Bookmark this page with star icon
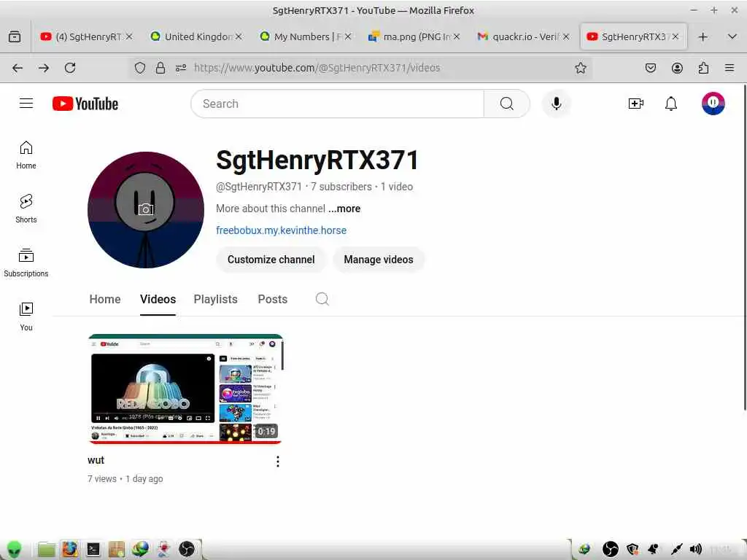 580,68
